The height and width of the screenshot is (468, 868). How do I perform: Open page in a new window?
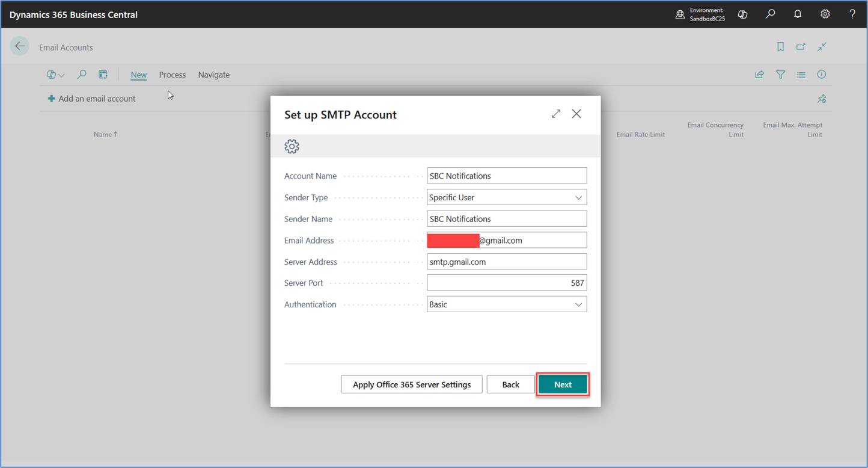pyautogui.click(x=801, y=47)
